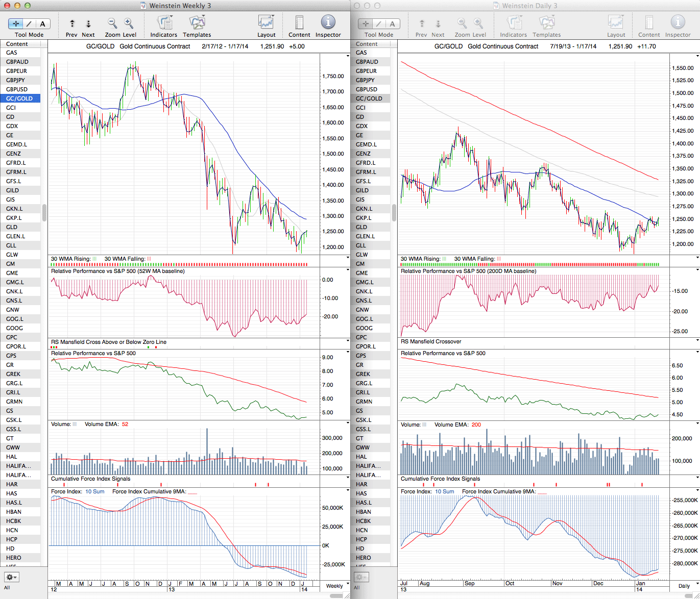Select GLD in the Weekly window symbol list
Screen dimensions: 700x599
[12, 227]
